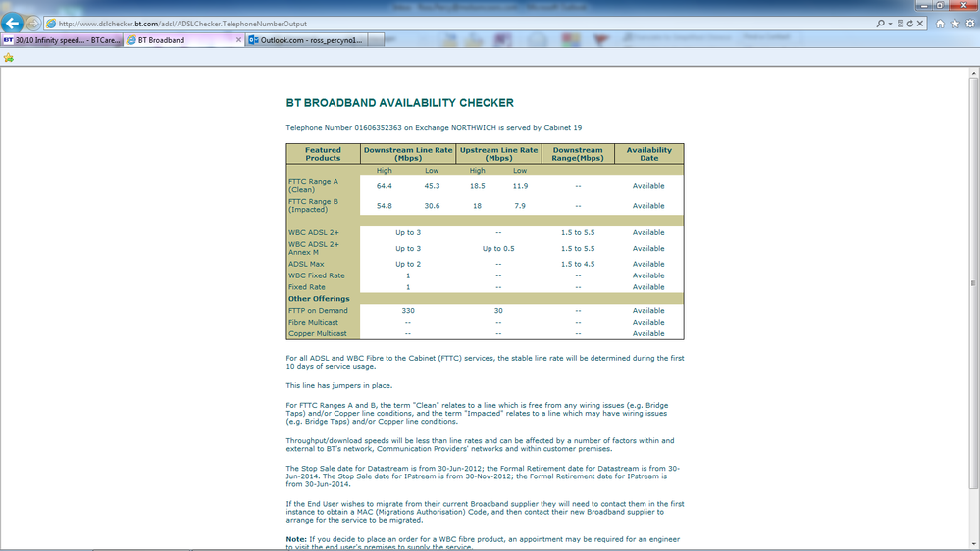Click the 30.6 downstream value
Viewport: 980px width, 551px height.
tap(432, 206)
